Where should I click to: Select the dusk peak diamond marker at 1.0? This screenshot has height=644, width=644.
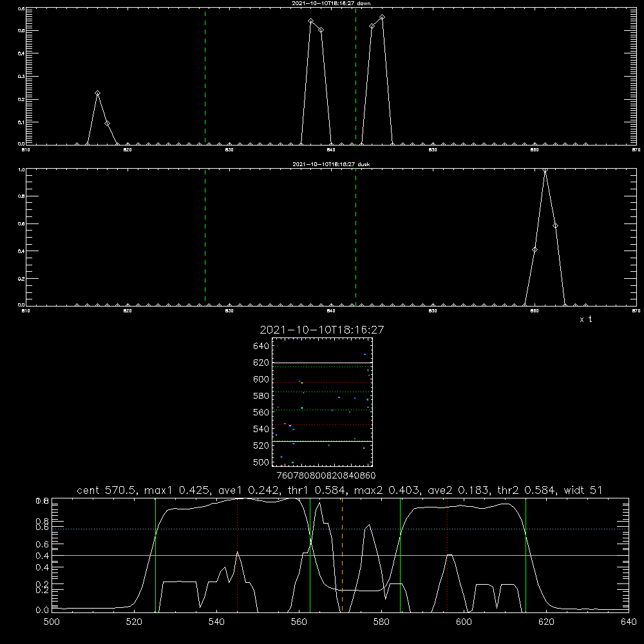click(545, 171)
